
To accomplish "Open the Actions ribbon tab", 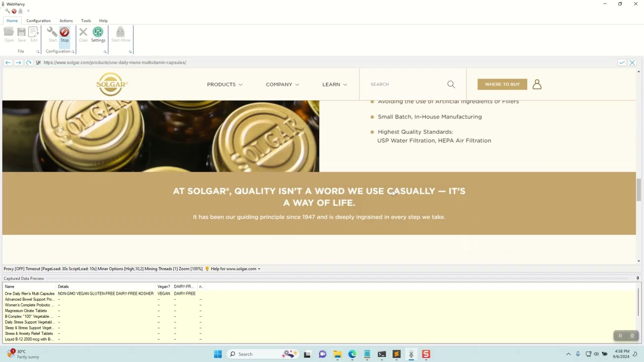I will pyautogui.click(x=66, y=21).
